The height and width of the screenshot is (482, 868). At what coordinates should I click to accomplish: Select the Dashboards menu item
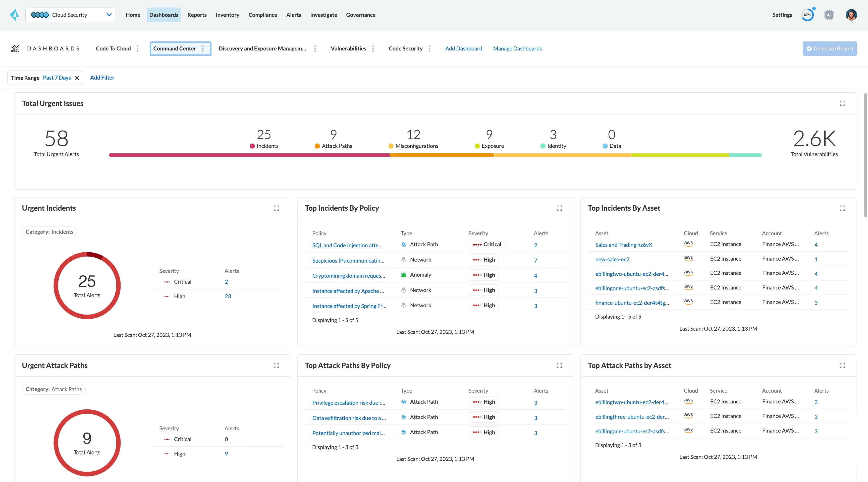click(163, 15)
